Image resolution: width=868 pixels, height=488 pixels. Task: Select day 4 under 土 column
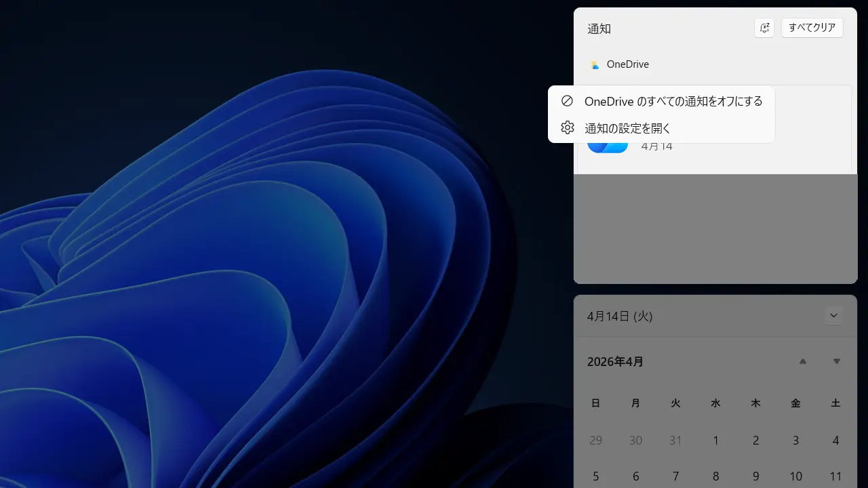[x=836, y=441]
